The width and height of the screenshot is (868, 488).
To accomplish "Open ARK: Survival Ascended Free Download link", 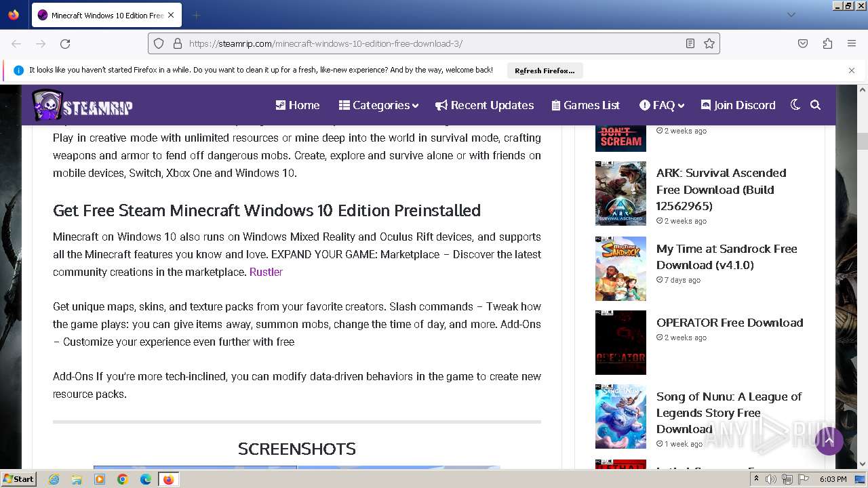I will [x=721, y=189].
